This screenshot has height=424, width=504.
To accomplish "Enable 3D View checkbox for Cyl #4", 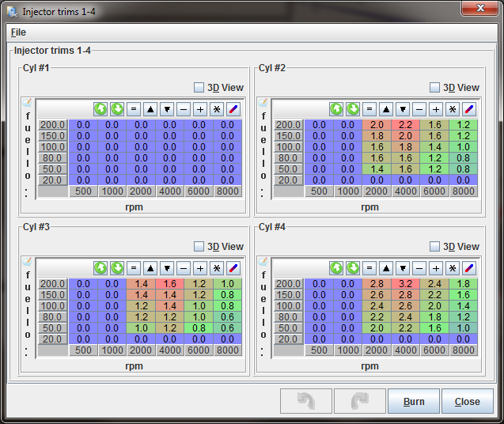I will pyautogui.click(x=434, y=247).
